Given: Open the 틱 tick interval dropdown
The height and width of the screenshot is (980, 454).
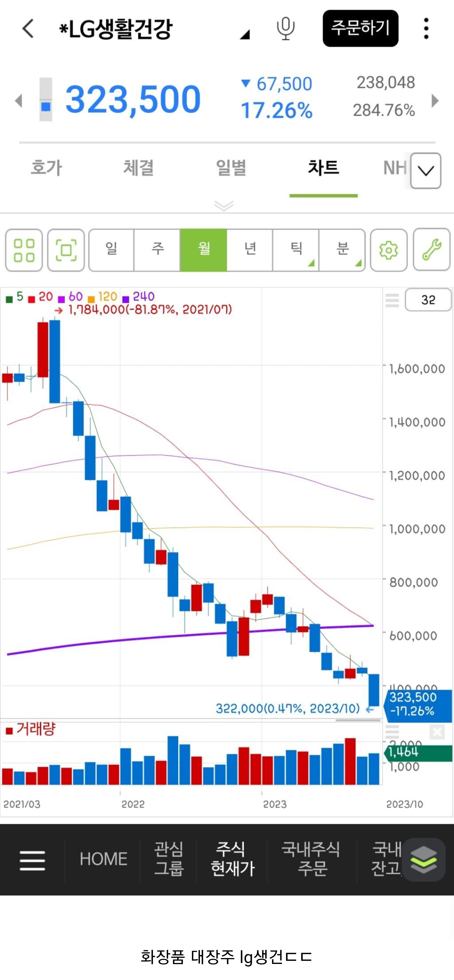Looking at the screenshot, I should click(x=296, y=250).
